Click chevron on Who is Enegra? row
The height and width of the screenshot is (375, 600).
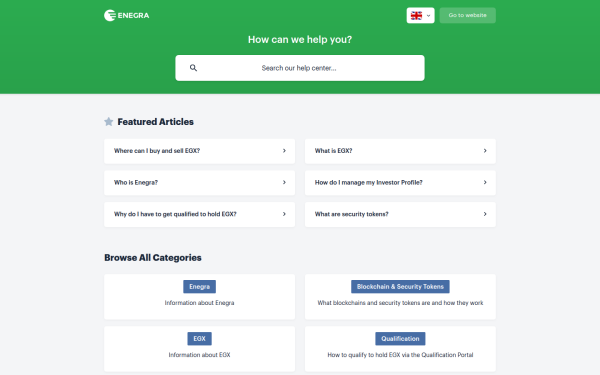tap(284, 183)
